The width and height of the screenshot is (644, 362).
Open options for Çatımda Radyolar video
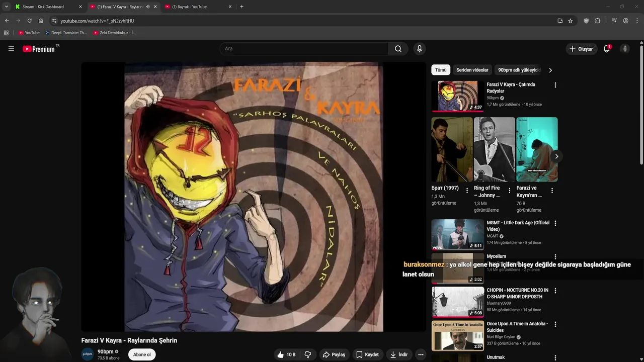[555, 85]
